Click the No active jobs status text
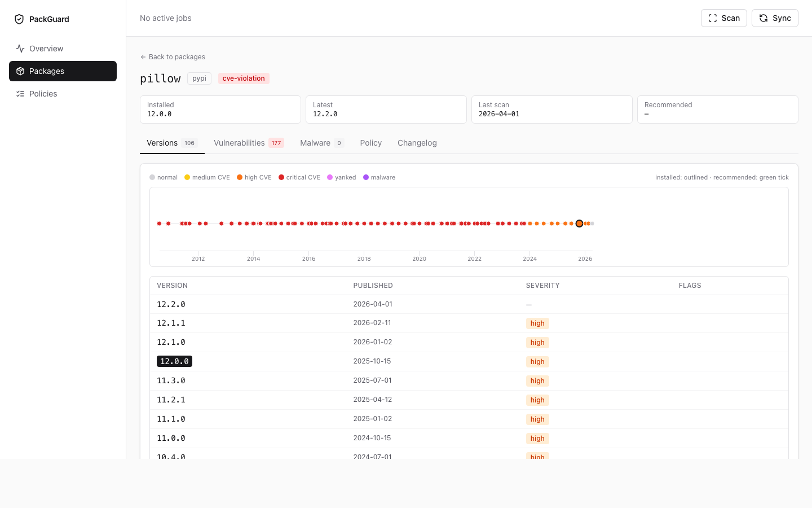The height and width of the screenshot is (508, 812). pyautogui.click(x=166, y=18)
